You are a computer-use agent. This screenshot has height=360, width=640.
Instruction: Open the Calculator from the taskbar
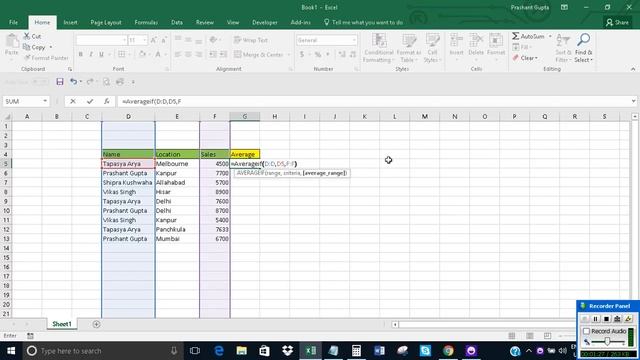356,351
